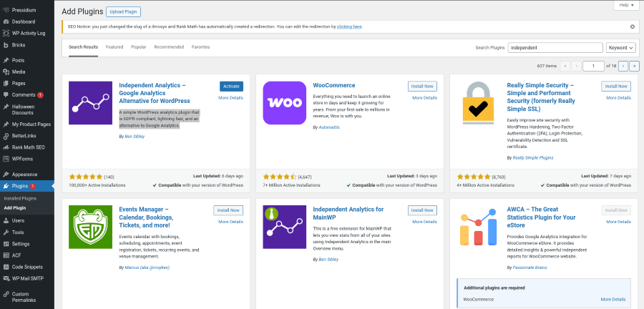Expand the Help panel dropdown
The height and width of the screenshot is (309, 644).
[x=626, y=5]
